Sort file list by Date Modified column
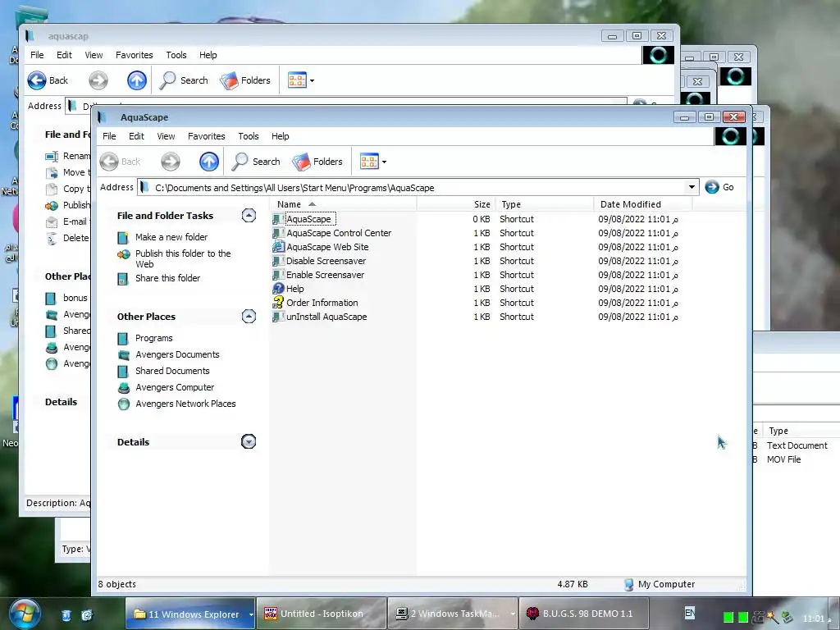This screenshot has width=840, height=630. point(643,204)
